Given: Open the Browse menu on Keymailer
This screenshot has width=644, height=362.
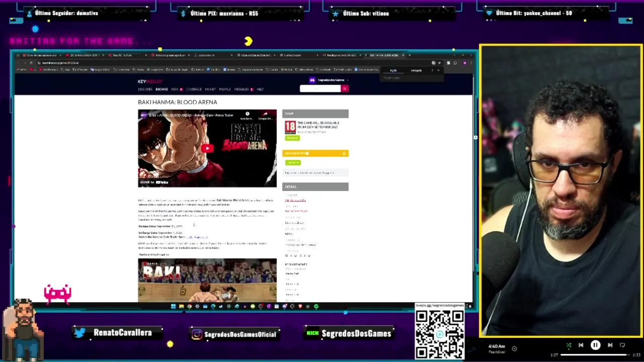Looking at the screenshot, I should pos(162,89).
